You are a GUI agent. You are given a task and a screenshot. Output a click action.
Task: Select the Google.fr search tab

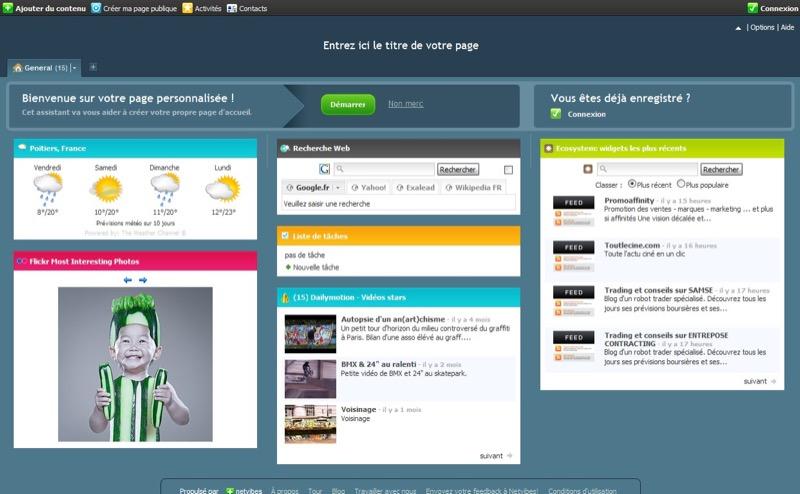307,187
